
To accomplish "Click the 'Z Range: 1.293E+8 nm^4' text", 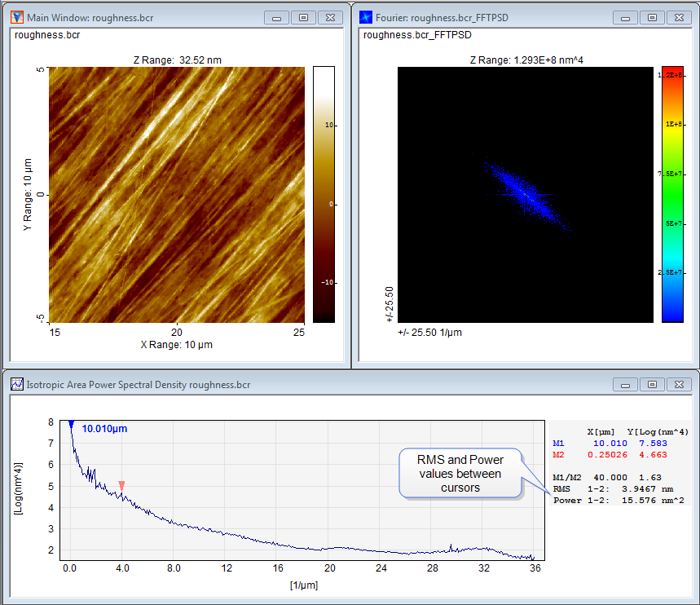I will [x=526, y=60].
